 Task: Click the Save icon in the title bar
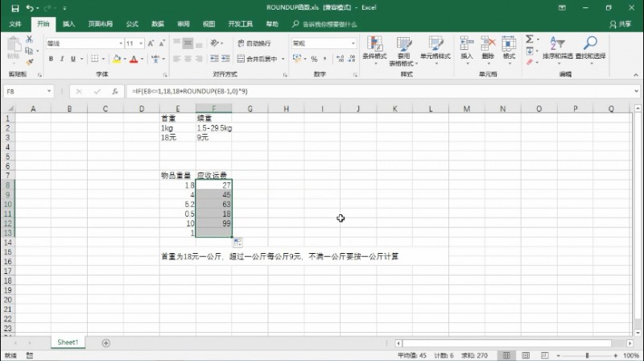15,8
